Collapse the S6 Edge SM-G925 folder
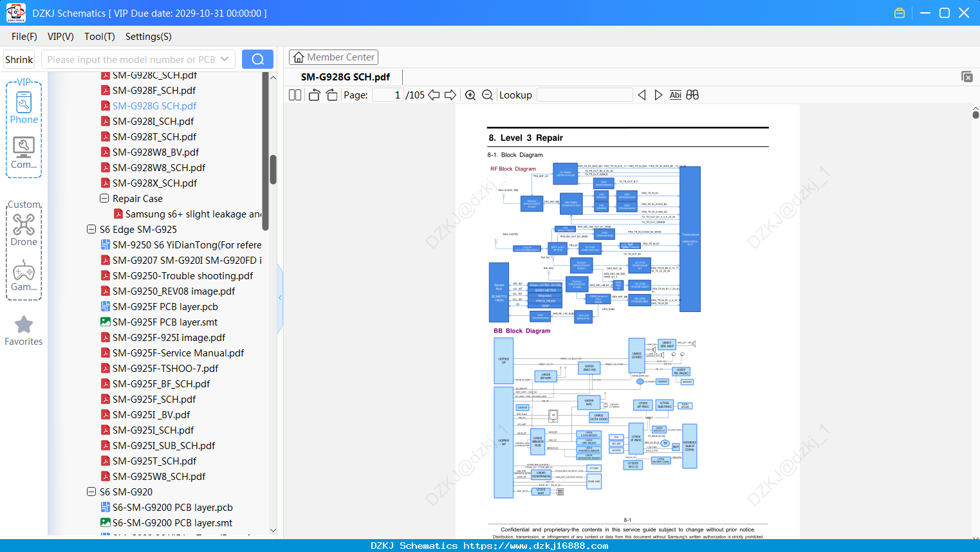 [91, 230]
